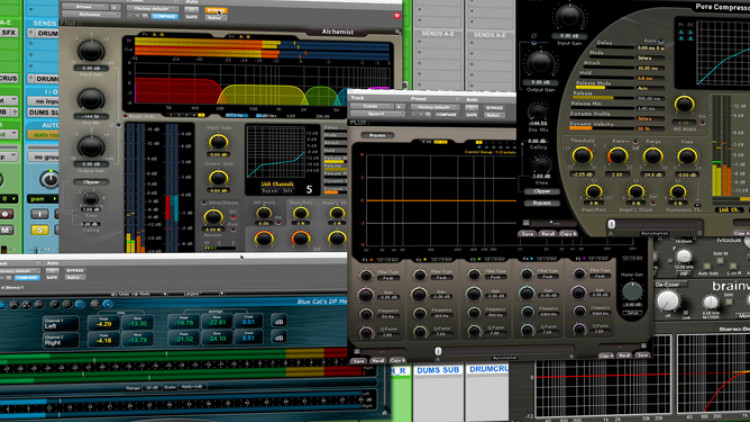
Task: Click the Alchemist Input Gain large knob
Action: 91,50
